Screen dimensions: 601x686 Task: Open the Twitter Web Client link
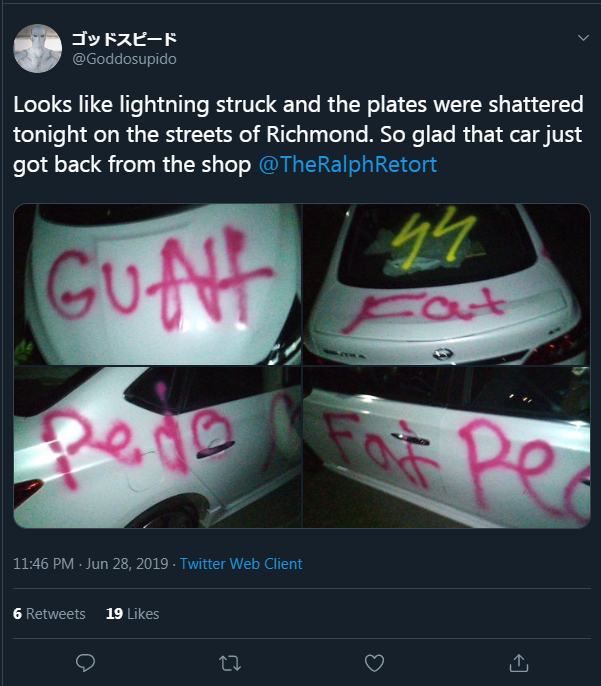(241, 564)
